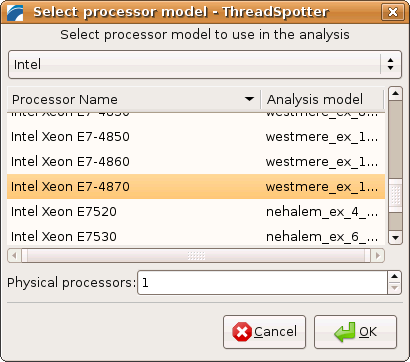The width and height of the screenshot is (410, 362).
Task: Select Intel Xeon E7-4870 row
Action: [196, 187]
